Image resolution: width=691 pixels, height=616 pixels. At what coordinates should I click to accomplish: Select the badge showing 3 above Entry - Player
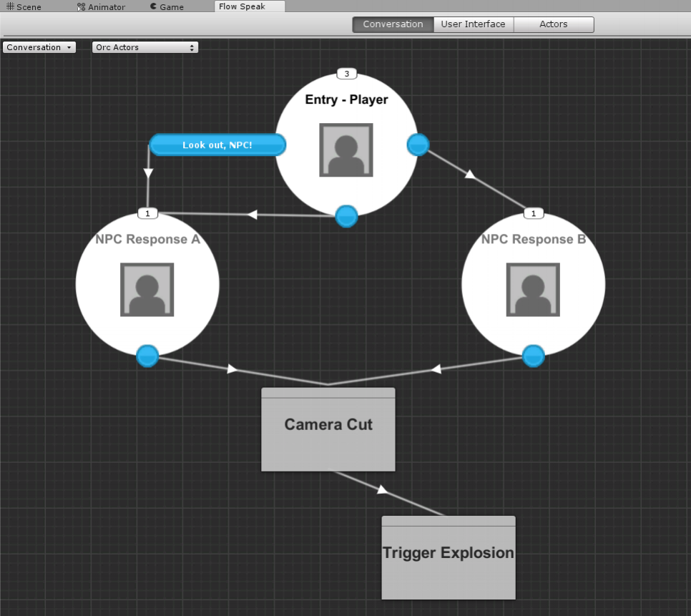[347, 73]
